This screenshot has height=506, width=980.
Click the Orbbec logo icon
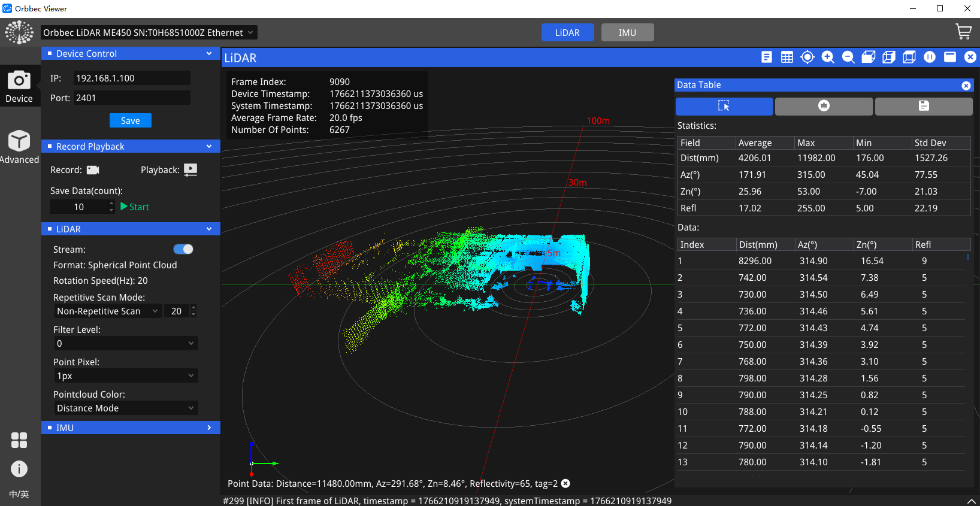click(19, 32)
